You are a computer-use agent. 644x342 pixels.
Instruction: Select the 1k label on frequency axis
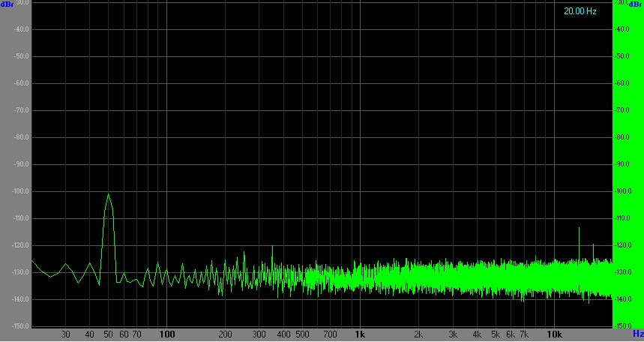pyautogui.click(x=360, y=334)
